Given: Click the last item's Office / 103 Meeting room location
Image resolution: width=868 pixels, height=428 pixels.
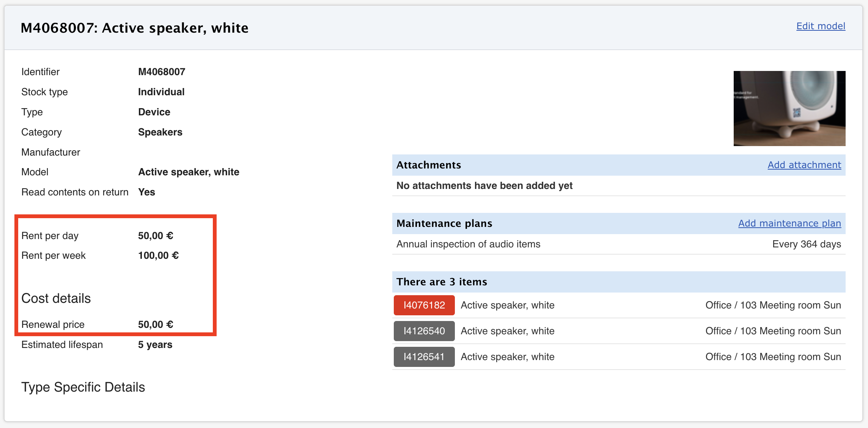Looking at the screenshot, I should tap(773, 357).
